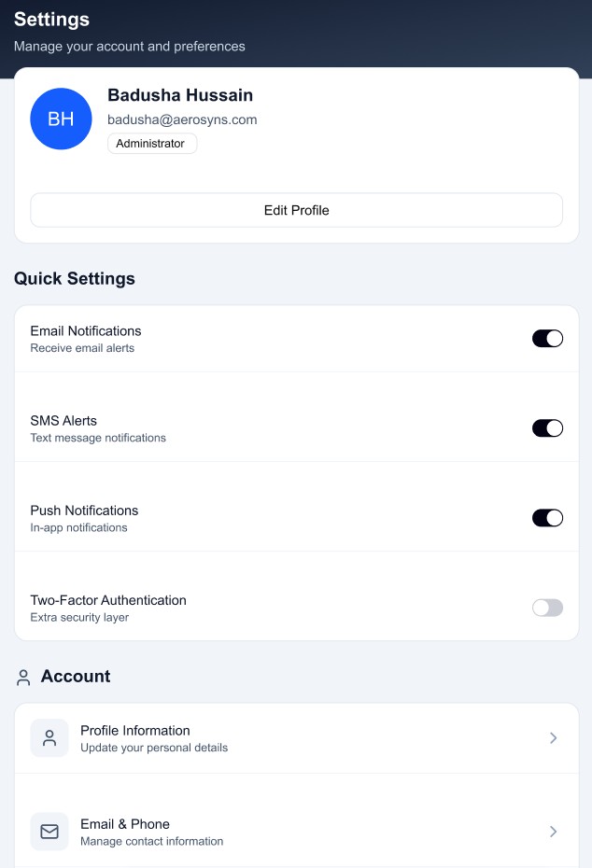This screenshot has width=592, height=868.
Task: Click the Account section person icon
Action: [23, 678]
